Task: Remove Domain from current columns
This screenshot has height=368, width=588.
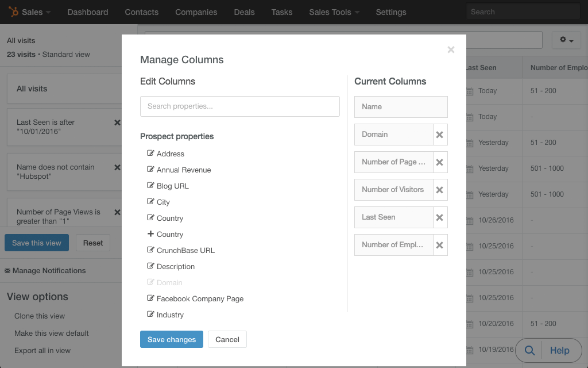Action: [x=439, y=135]
